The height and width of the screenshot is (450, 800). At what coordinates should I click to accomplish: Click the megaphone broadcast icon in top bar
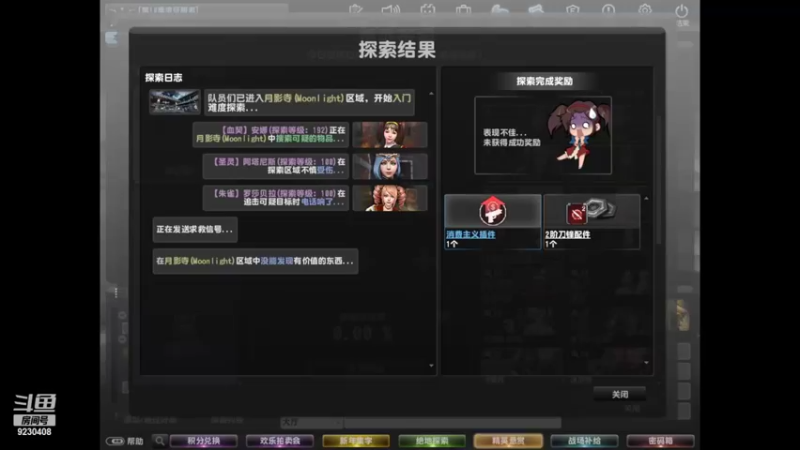click(x=391, y=10)
